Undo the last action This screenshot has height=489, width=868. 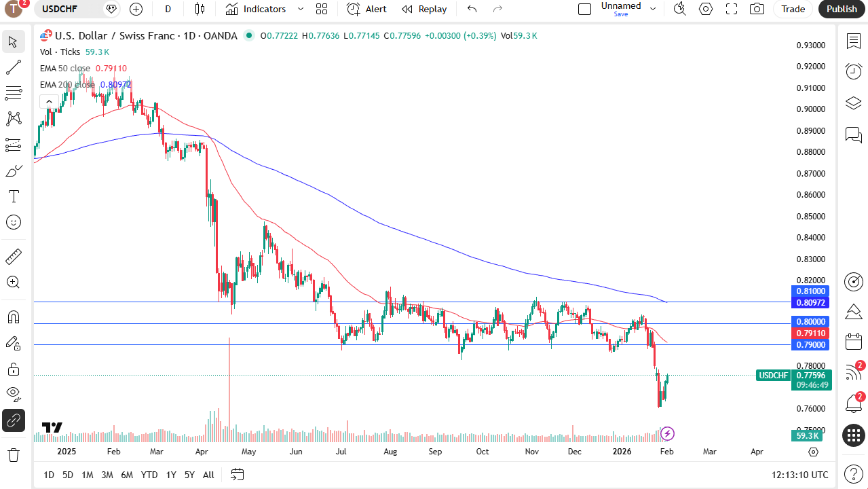[472, 9]
